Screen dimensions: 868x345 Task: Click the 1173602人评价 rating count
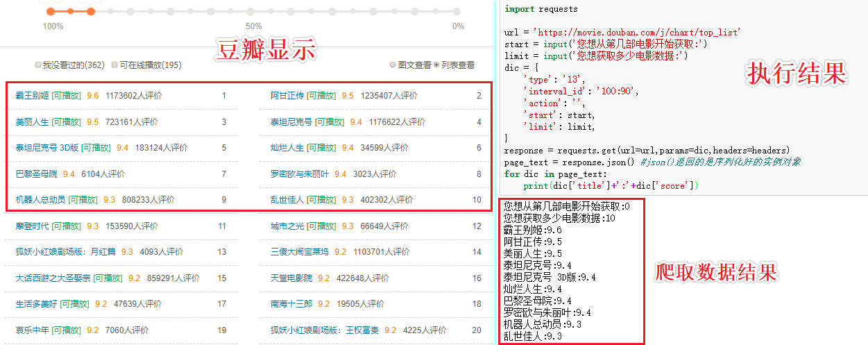pyautogui.click(x=134, y=96)
